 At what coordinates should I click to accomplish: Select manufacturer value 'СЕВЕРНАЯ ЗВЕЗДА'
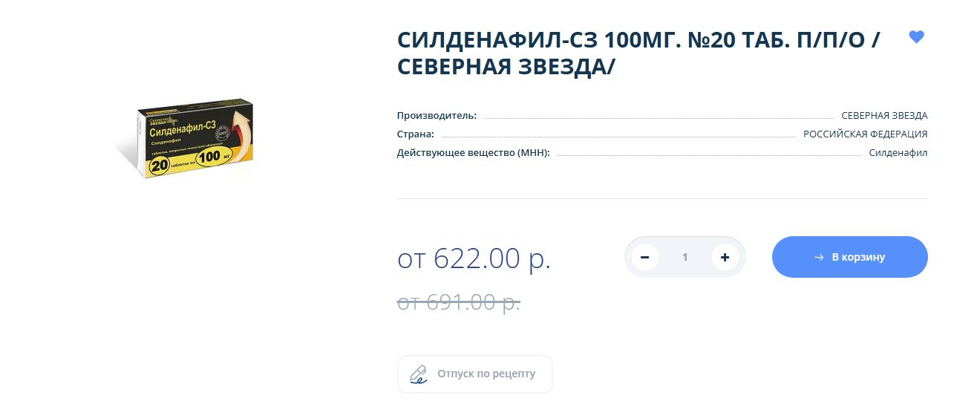point(884,116)
